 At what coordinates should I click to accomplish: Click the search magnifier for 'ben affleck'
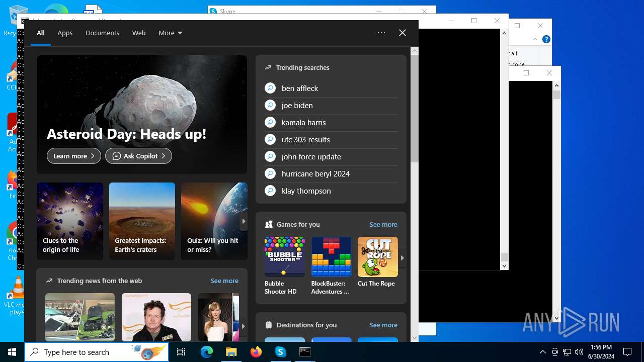[270, 88]
